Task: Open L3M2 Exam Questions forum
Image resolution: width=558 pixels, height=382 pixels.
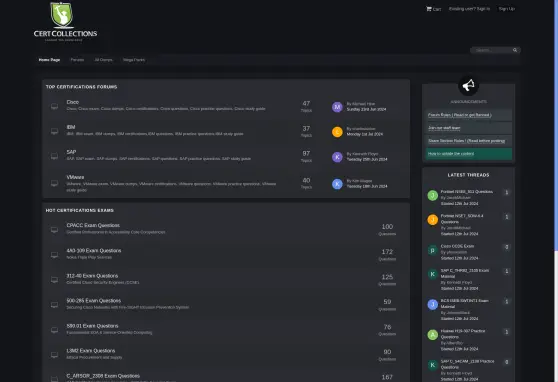Action: click(x=91, y=351)
